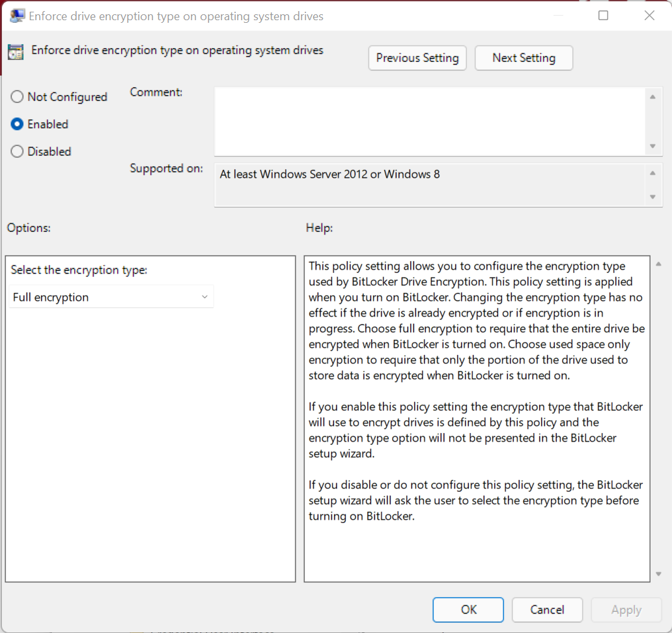Dismiss the dialog using Cancel
This screenshot has width=672, height=633.
pos(547,610)
